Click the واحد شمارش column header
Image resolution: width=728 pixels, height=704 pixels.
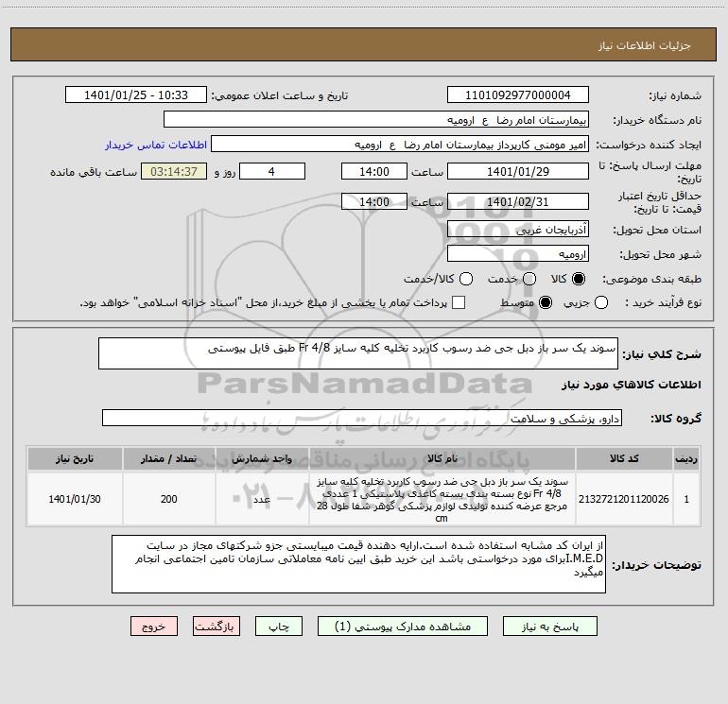click(x=262, y=459)
